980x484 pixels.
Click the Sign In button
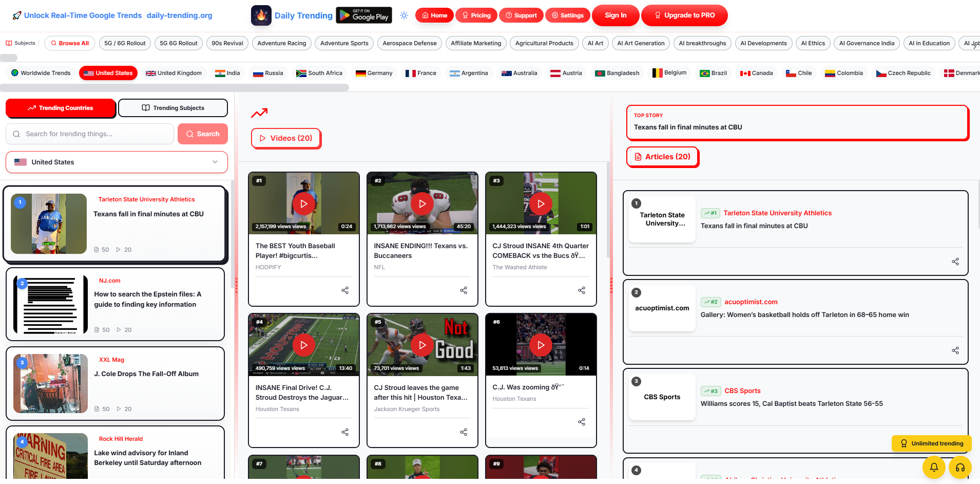point(616,15)
